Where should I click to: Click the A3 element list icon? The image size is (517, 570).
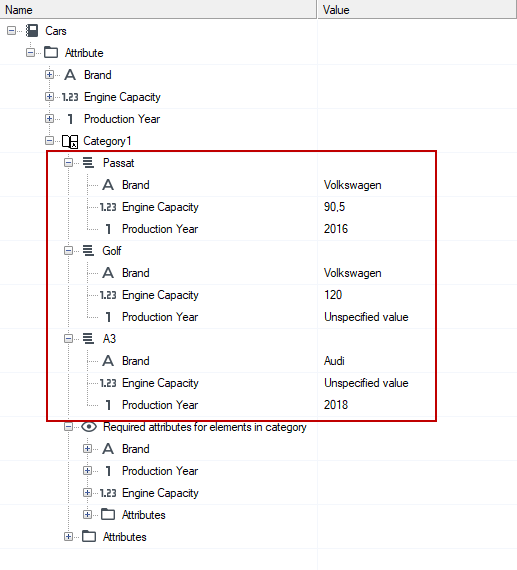click(88, 339)
